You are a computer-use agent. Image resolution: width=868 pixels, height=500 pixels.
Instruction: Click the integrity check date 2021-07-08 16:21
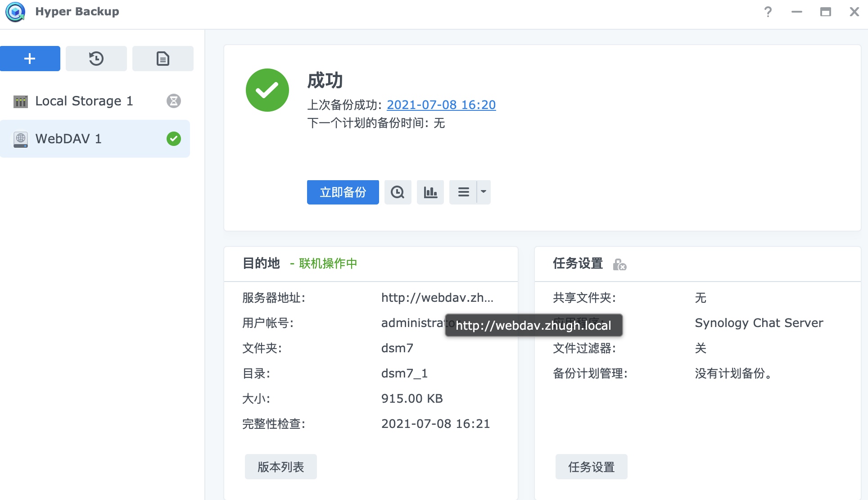[435, 424]
